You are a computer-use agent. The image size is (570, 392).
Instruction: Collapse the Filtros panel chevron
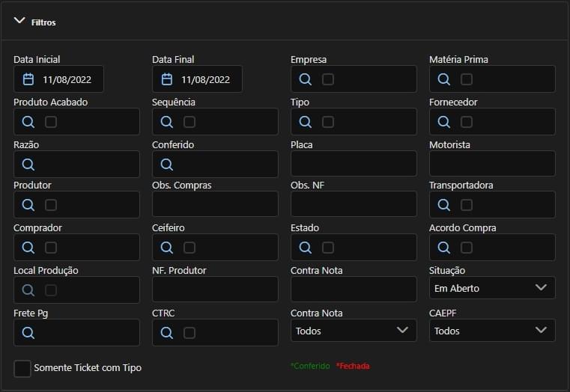point(19,22)
